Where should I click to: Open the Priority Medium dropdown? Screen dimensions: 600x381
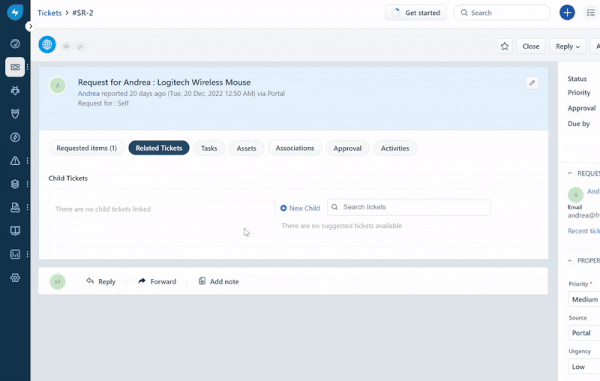584,299
